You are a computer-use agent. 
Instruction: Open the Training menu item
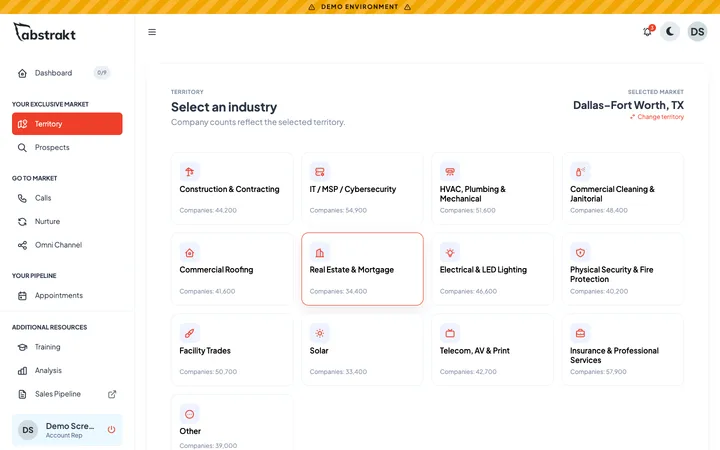point(67,347)
